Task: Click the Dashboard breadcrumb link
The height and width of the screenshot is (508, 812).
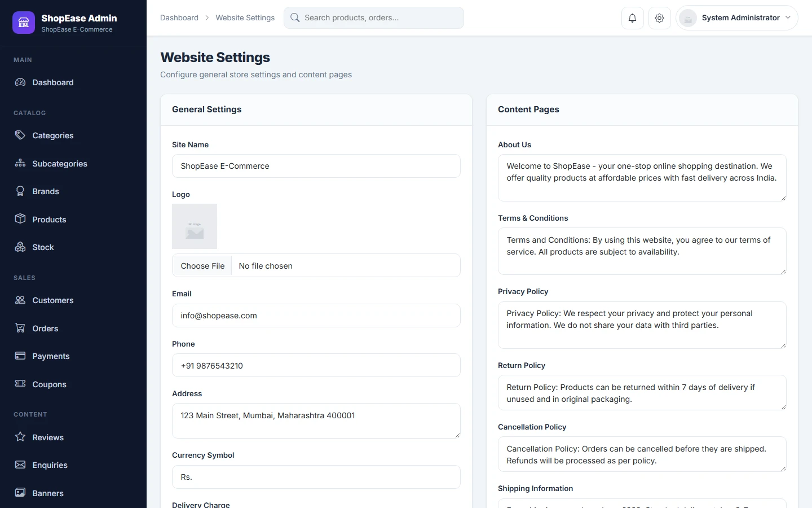Action: click(x=179, y=18)
